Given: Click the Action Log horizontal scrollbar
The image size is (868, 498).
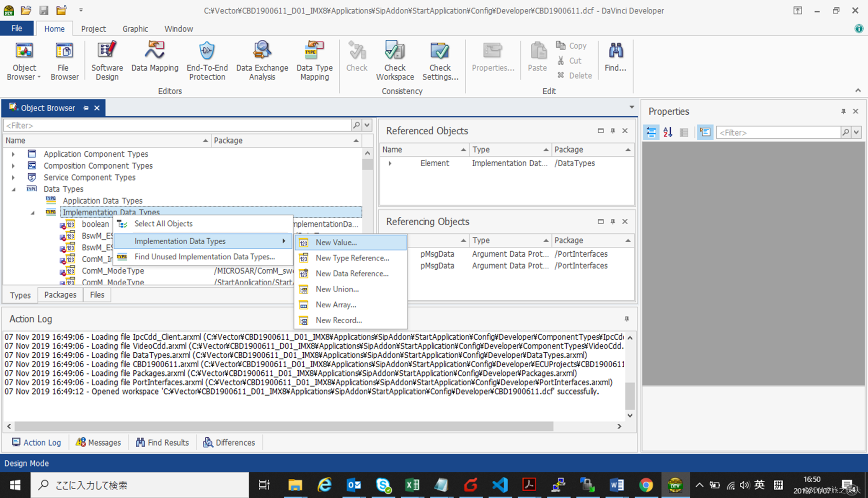Looking at the screenshot, I should click(284, 426).
